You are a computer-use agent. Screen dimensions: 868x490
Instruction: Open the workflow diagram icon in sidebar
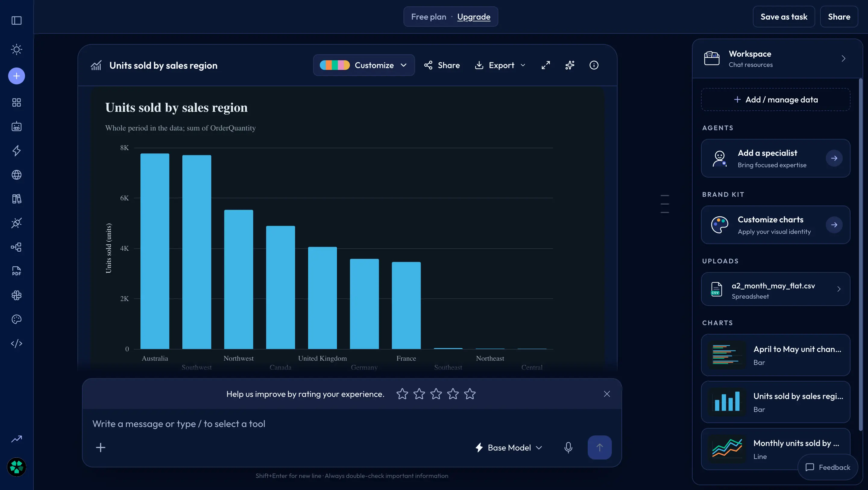pos(17,247)
